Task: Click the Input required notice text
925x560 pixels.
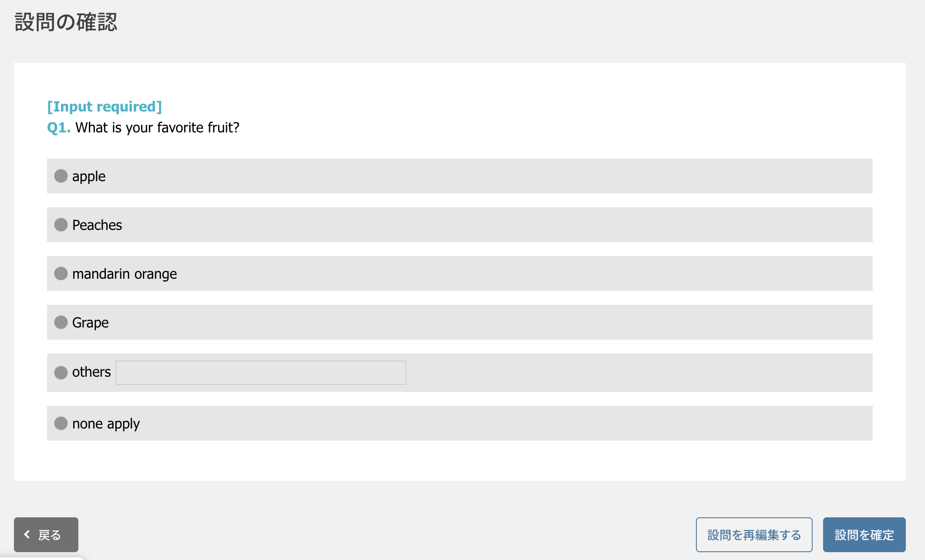Action: click(x=105, y=107)
